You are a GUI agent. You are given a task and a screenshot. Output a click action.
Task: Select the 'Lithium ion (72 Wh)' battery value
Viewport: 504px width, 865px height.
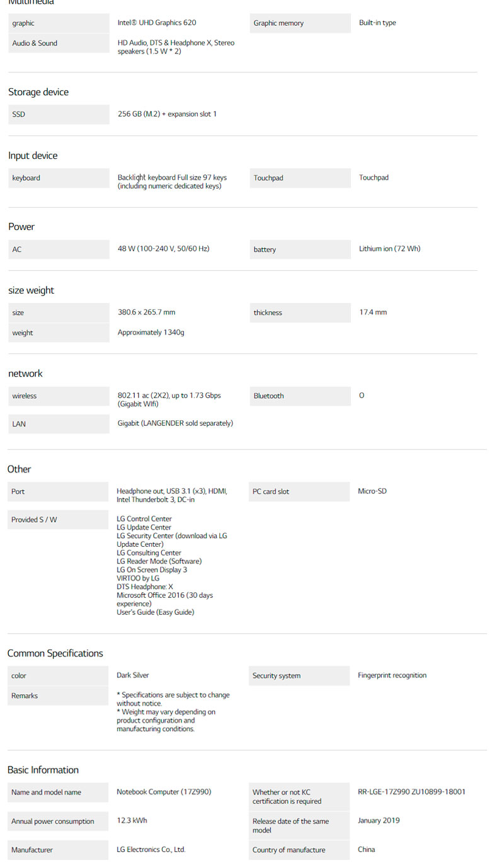click(389, 249)
